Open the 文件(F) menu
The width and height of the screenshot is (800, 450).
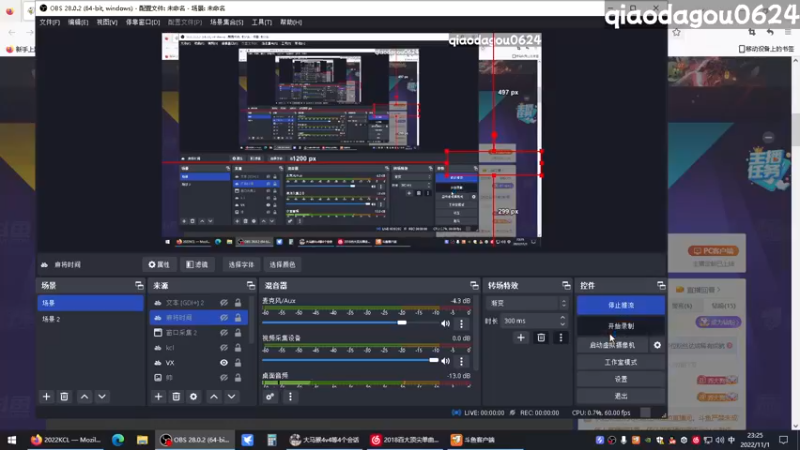[49, 22]
